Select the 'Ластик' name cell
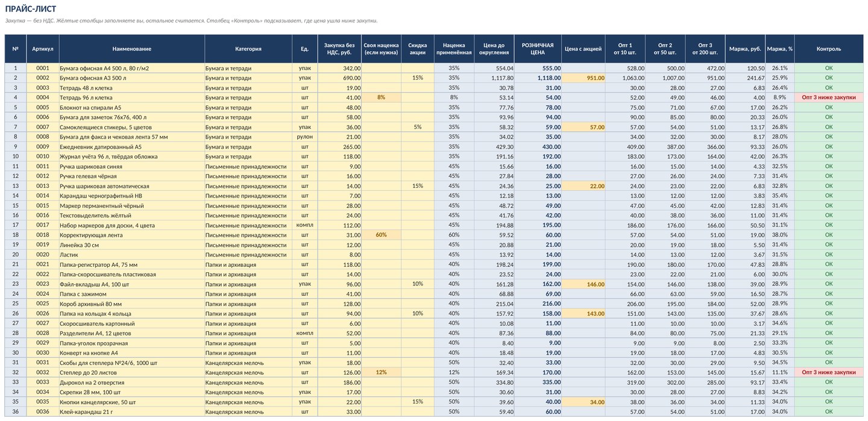Image resolution: width=868 pixels, height=421 pixels. point(131,255)
